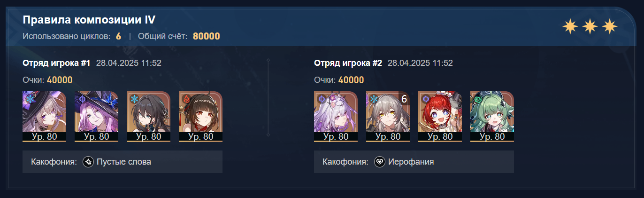This screenshot has width=644, height=198.
Task: Select the red-haired character portrait in team 2
Action: [440, 117]
